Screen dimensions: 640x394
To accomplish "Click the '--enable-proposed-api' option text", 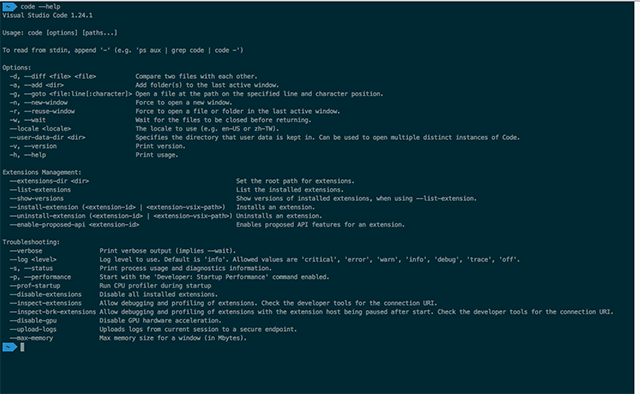I will (x=48, y=225).
